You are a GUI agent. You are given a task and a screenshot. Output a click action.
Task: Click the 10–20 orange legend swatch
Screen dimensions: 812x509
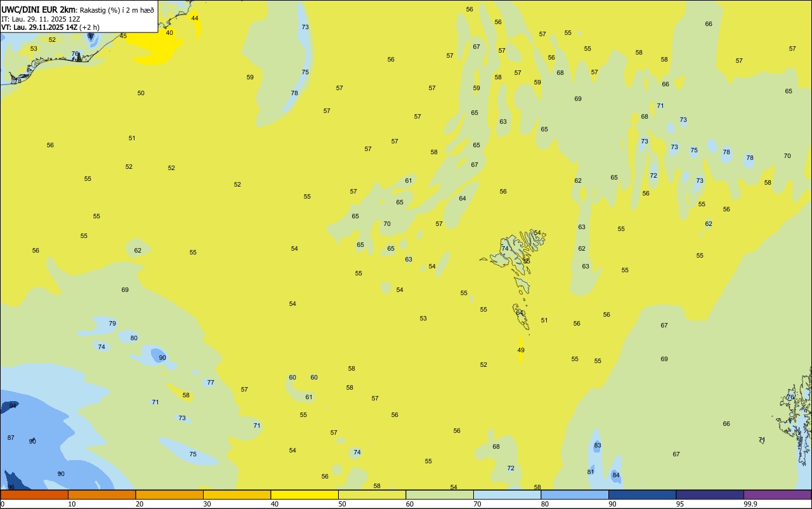(x=101, y=494)
